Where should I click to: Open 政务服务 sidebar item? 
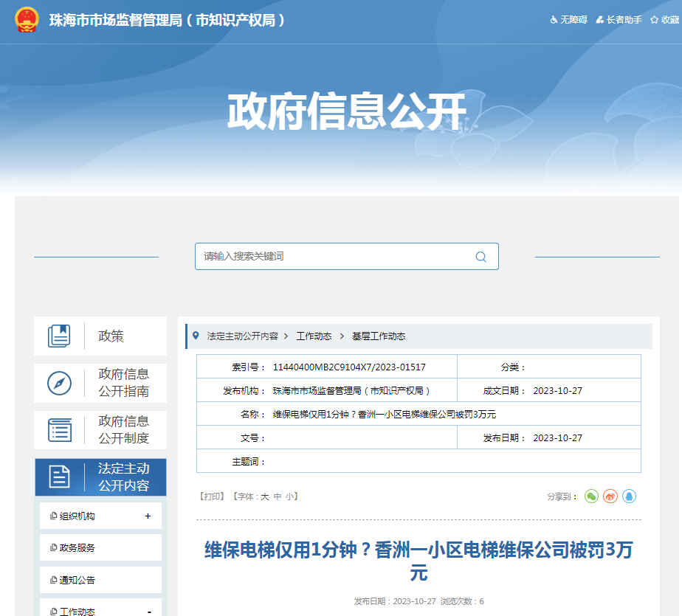77,548
